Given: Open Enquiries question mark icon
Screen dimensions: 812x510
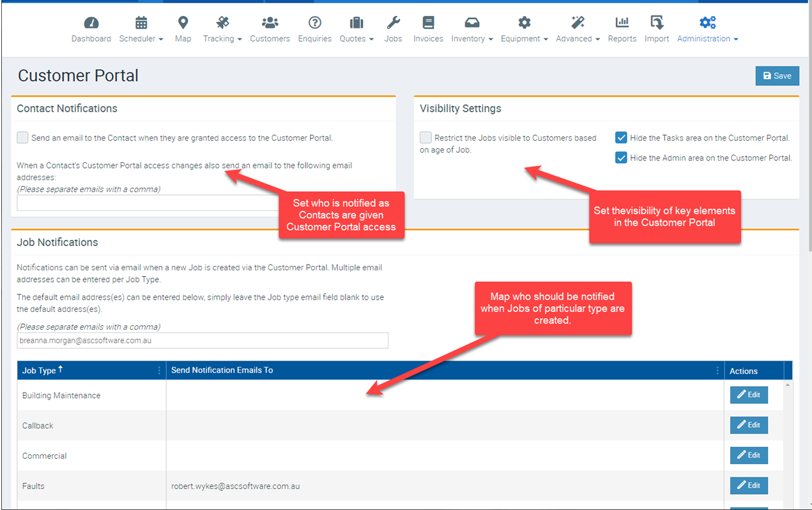Looking at the screenshot, I should [x=314, y=24].
